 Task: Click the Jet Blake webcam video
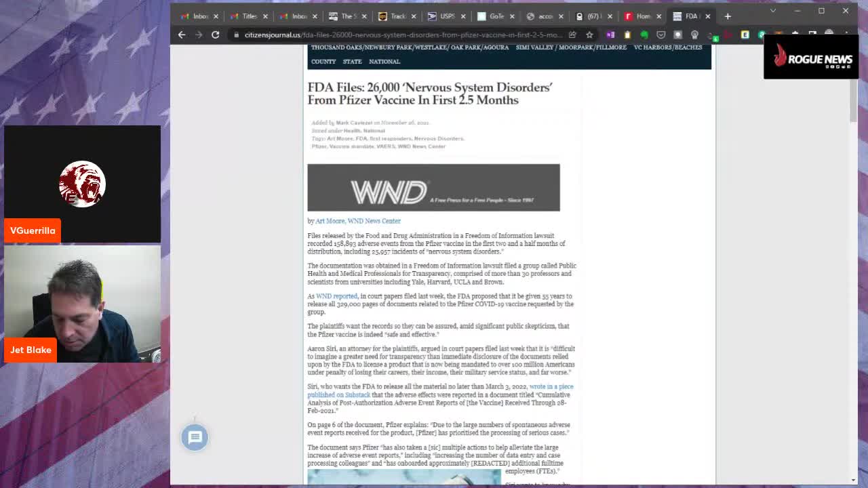coord(82,305)
